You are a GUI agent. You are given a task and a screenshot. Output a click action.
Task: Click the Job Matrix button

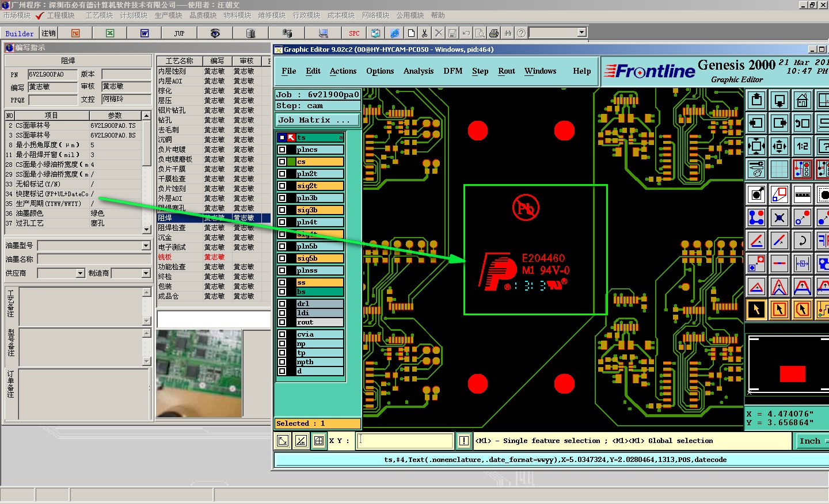[318, 120]
